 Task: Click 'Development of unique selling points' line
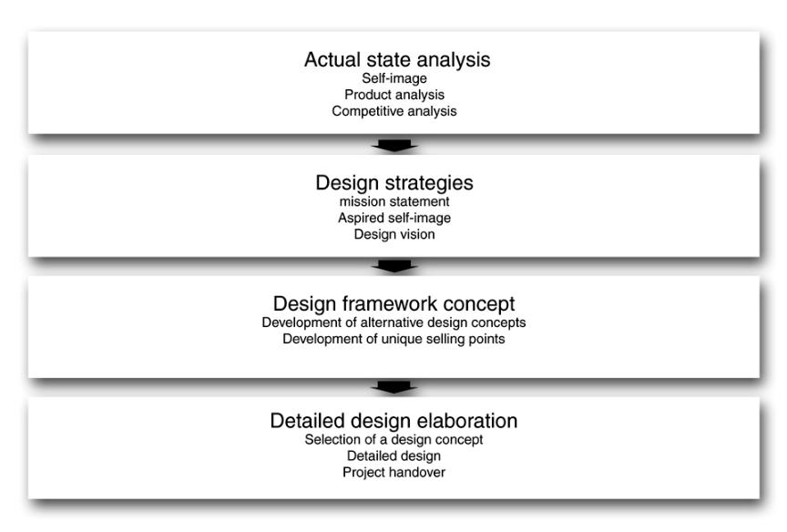pos(394,339)
